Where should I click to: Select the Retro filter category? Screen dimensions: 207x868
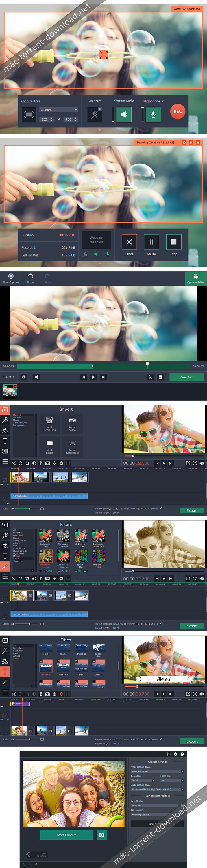[x=16, y=559]
